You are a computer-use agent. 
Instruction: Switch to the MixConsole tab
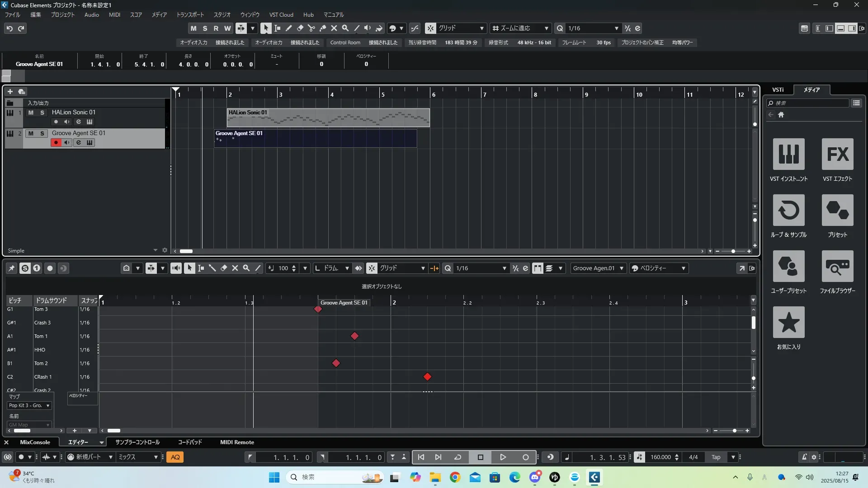35,442
